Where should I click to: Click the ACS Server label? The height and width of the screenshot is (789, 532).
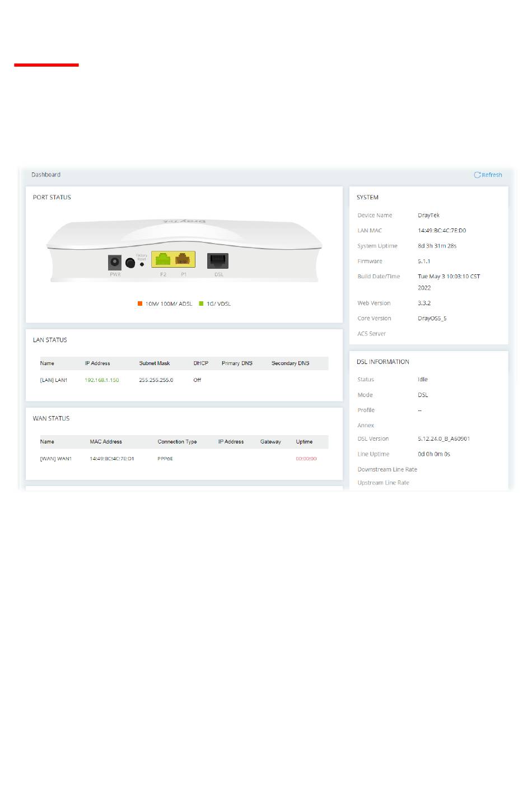coord(372,334)
